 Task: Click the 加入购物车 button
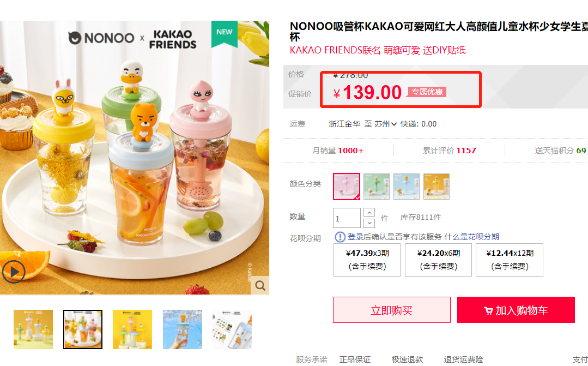tap(516, 310)
